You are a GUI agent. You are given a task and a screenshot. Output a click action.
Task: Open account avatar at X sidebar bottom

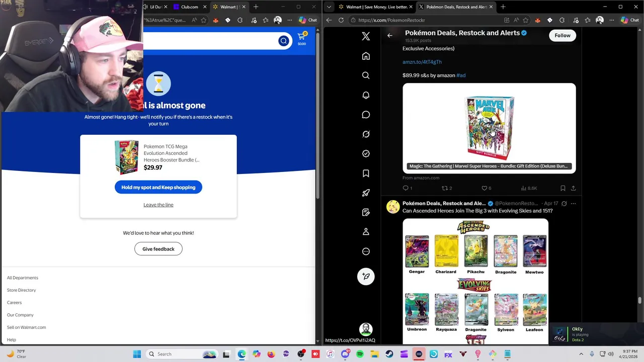tap(366, 329)
